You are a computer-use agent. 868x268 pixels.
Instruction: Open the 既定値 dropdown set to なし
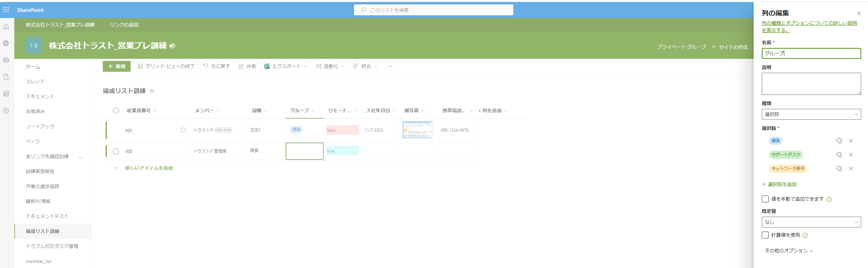(x=811, y=222)
